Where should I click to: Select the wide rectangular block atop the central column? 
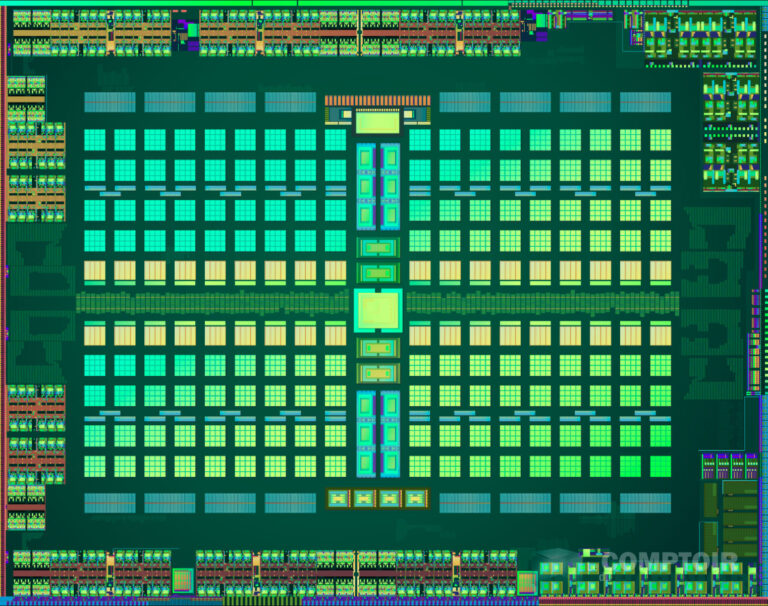pos(377,122)
